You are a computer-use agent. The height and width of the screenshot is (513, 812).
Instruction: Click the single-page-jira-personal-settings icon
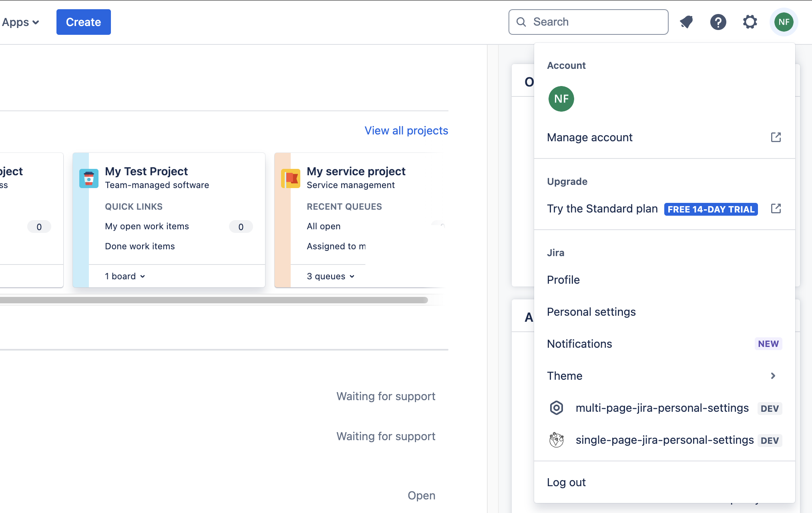coord(557,440)
